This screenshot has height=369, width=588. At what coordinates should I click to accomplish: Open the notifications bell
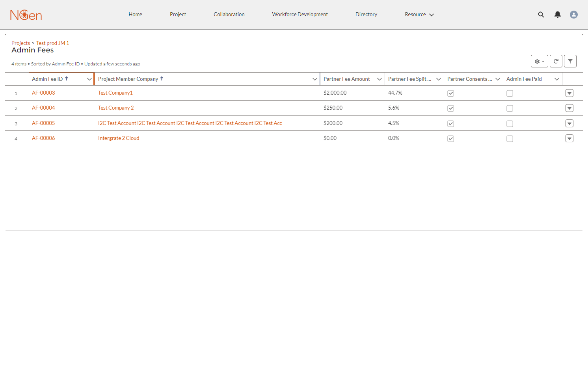point(558,15)
